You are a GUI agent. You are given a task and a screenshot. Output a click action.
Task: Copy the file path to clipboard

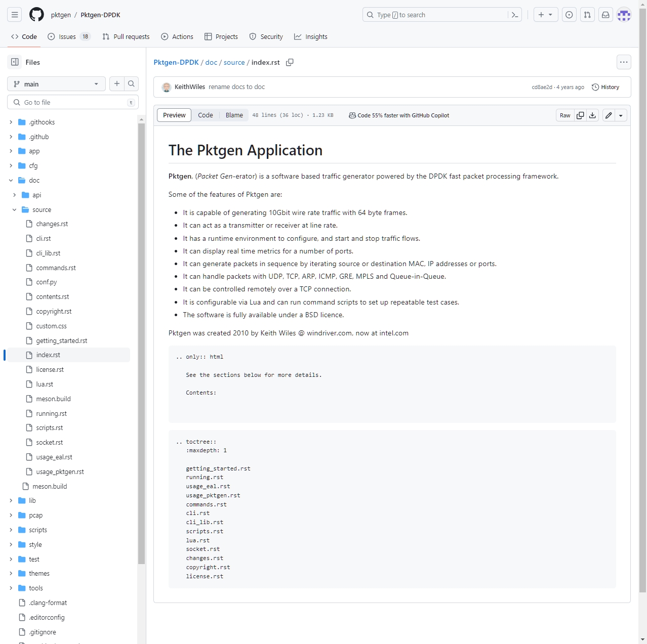click(x=290, y=62)
